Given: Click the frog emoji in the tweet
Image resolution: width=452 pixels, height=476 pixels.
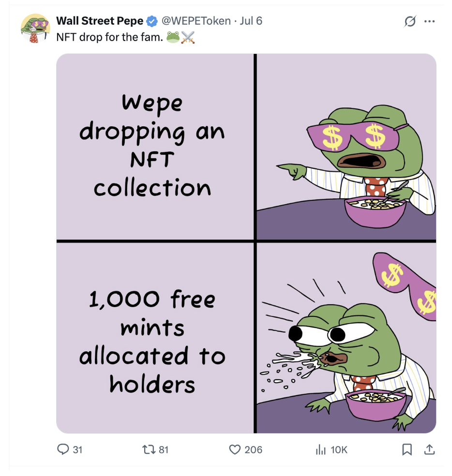Looking at the screenshot, I should click(173, 37).
